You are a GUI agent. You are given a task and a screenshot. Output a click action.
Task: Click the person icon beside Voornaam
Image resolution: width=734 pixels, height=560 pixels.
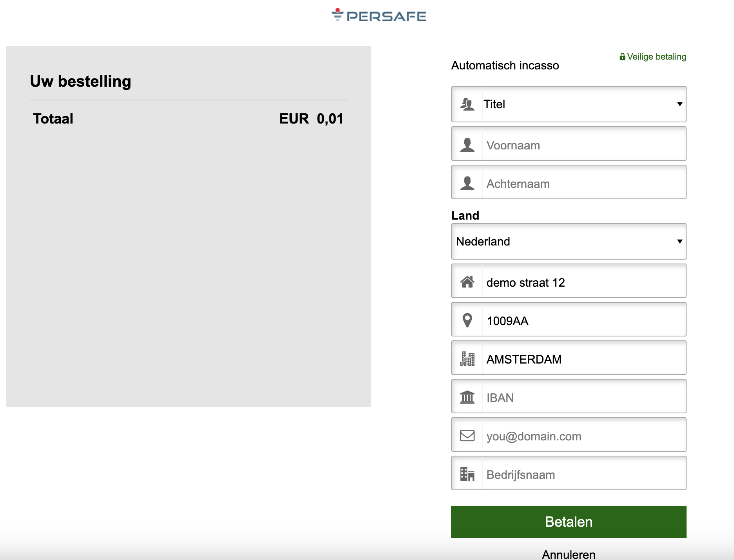click(x=467, y=145)
